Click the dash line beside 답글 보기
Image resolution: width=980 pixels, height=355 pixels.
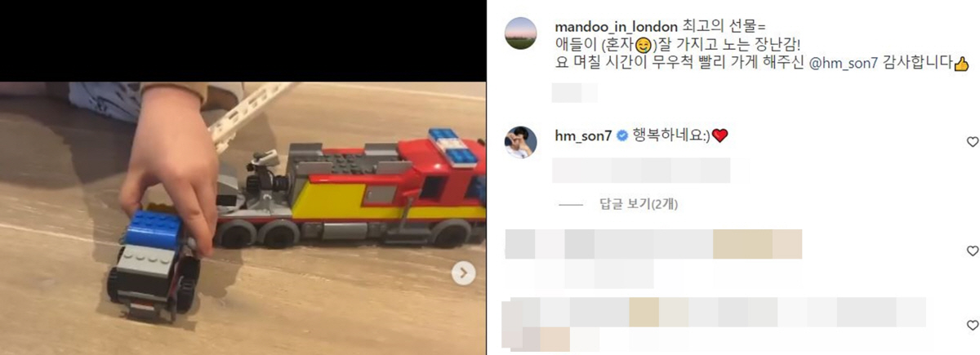pyautogui.click(x=572, y=205)
